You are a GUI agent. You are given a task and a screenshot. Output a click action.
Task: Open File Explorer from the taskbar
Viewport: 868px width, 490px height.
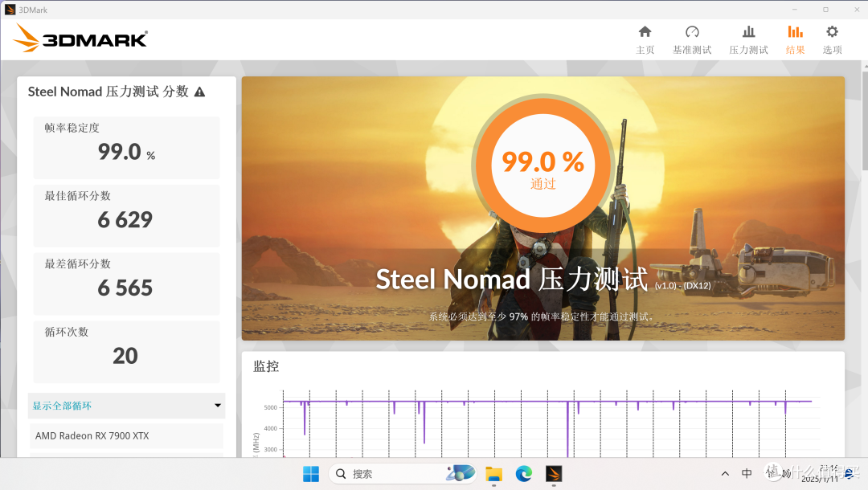pyautogui.click(x=493, y=474)
